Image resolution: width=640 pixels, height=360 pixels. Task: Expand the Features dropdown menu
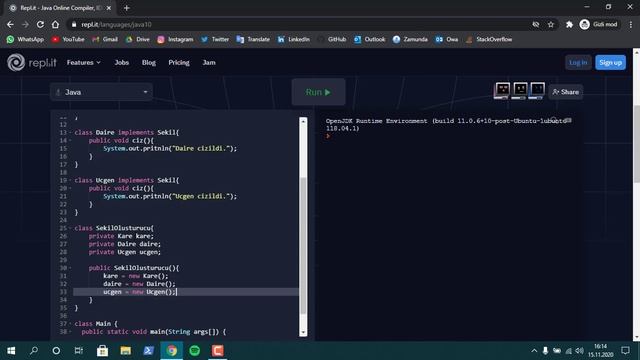click(x=84, y=62)
